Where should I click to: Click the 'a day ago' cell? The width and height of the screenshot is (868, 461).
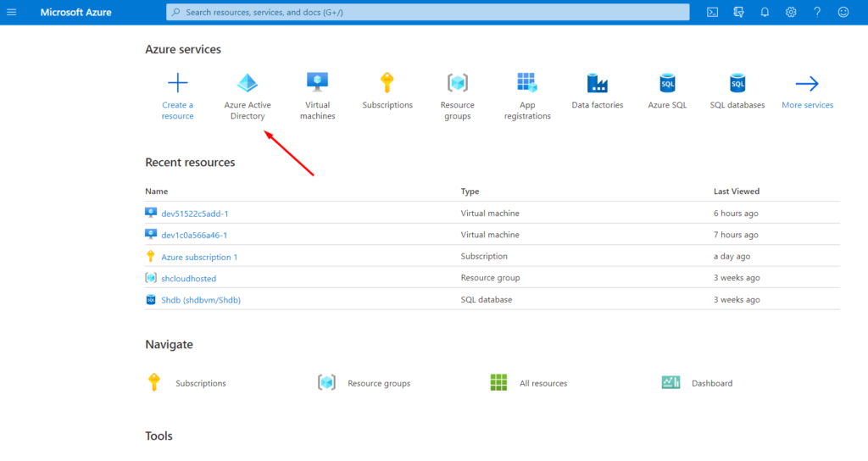click(x=732, y=256)
